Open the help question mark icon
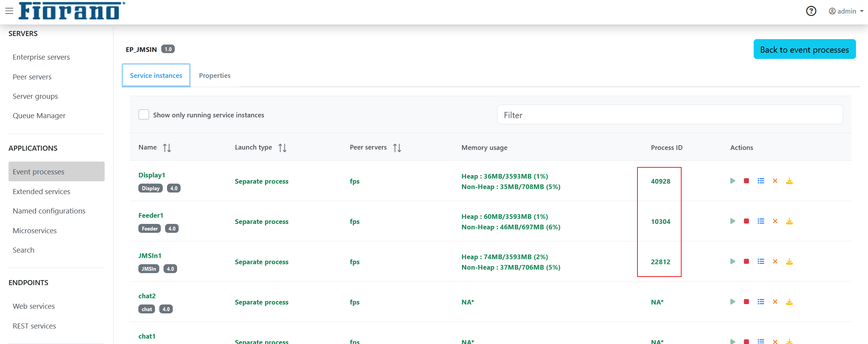868x344 pixels. 811,11
